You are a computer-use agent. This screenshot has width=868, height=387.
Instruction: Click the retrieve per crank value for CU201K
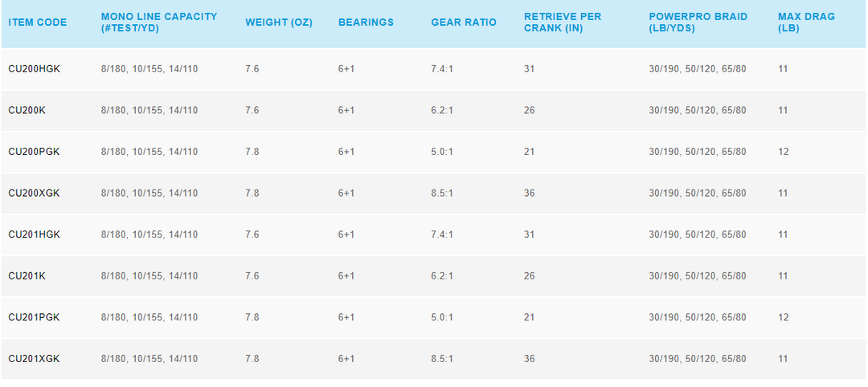tap(530, 276)
